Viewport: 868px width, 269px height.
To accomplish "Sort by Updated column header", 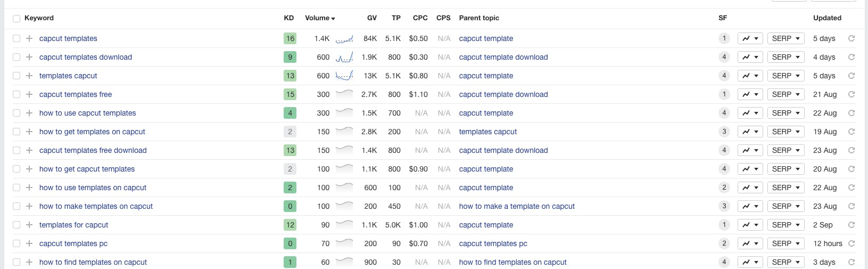I will pos(827,18).
